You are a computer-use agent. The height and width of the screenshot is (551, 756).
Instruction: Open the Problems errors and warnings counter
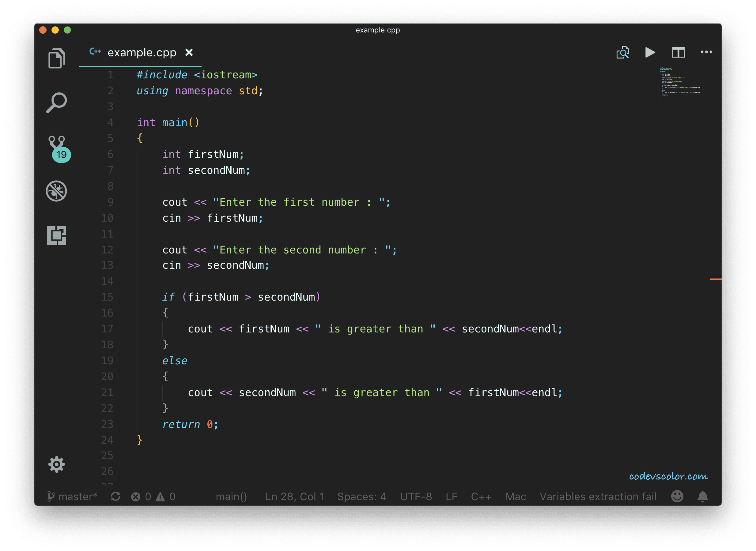pyautogui.click(x=153, y=497)
